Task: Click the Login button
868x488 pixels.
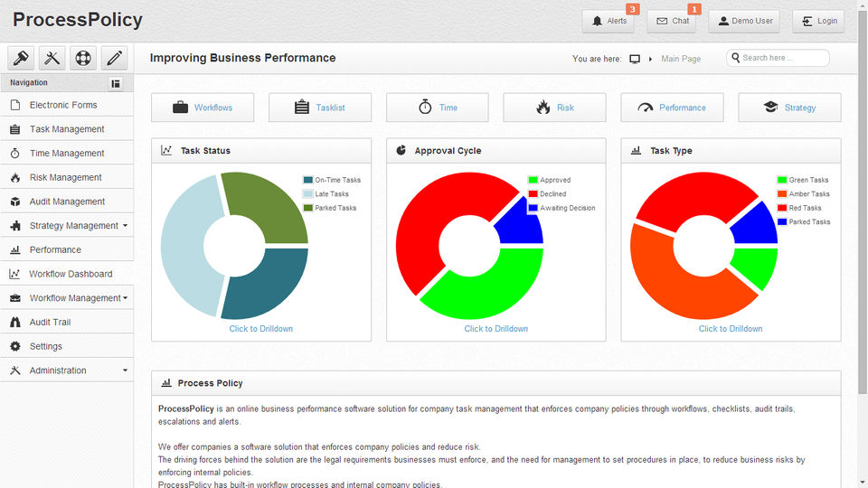Action: click(x=818, y=21)
